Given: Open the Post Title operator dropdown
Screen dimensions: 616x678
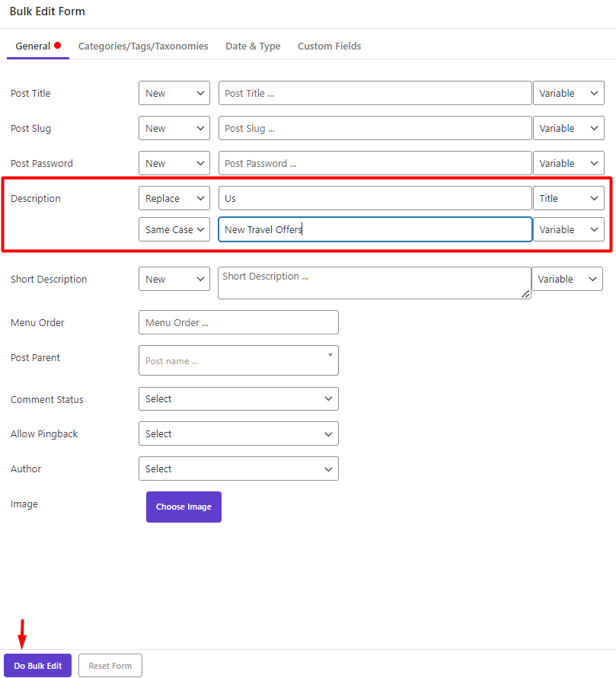Looking at the screenshot, I should (174, 93).
